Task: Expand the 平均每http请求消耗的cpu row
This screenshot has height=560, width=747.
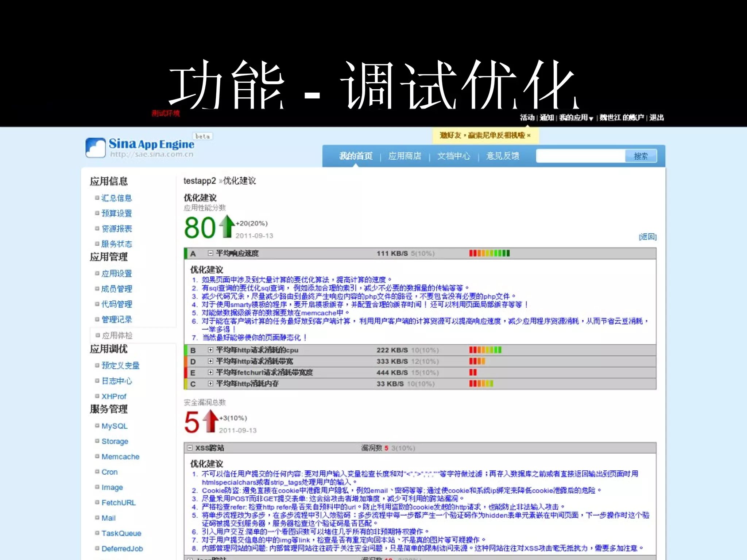Action: tap(210, 350)
